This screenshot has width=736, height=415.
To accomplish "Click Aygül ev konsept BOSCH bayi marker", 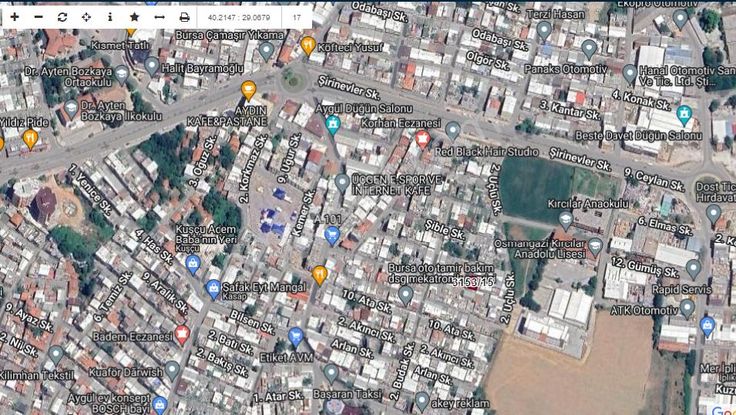I will coord(160,405).
